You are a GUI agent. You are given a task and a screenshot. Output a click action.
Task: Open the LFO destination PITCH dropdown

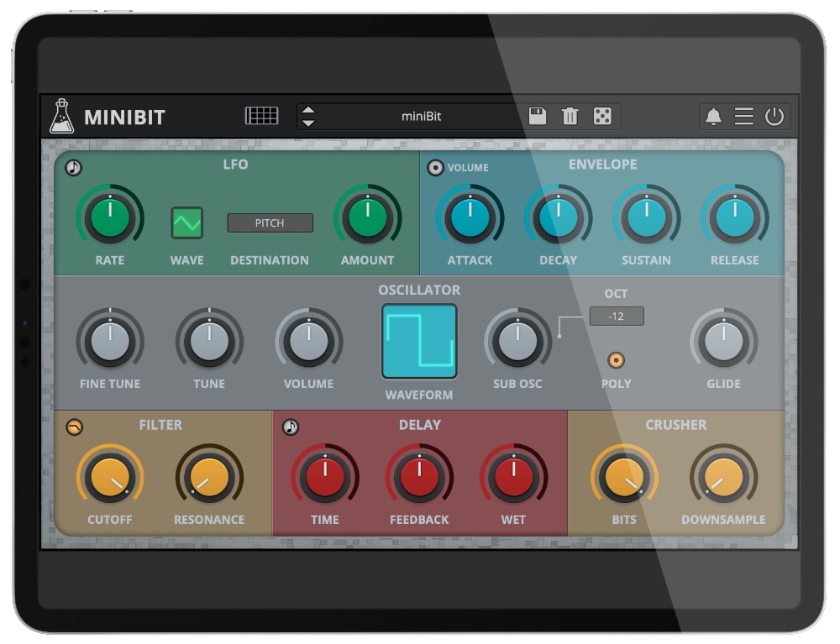click(x=270, y=223)
